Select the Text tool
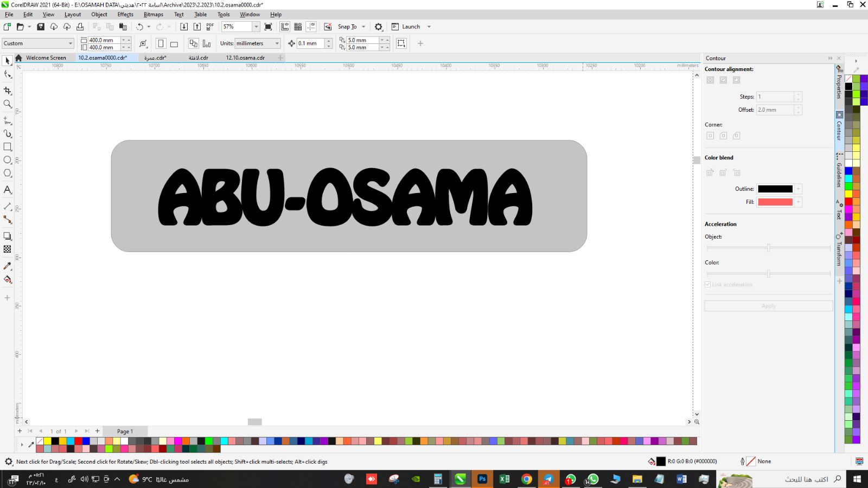The image size is (868, 488). click(x=8, y=190)
